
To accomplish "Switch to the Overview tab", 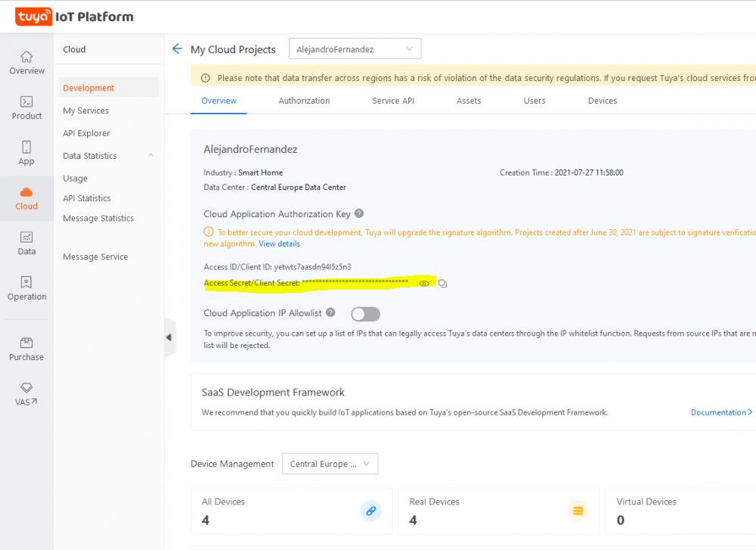I will pyautogui.click(x=219, y=101).
